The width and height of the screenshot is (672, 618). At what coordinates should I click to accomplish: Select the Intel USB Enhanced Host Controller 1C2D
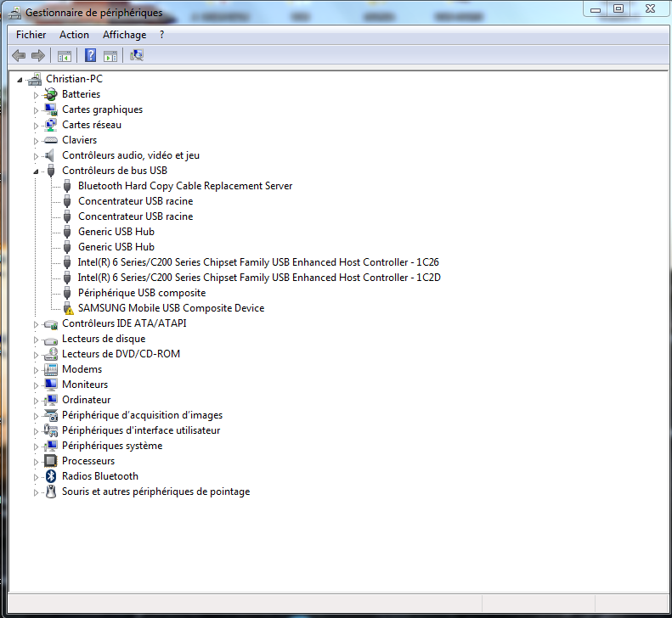click(x=258, y=278)
